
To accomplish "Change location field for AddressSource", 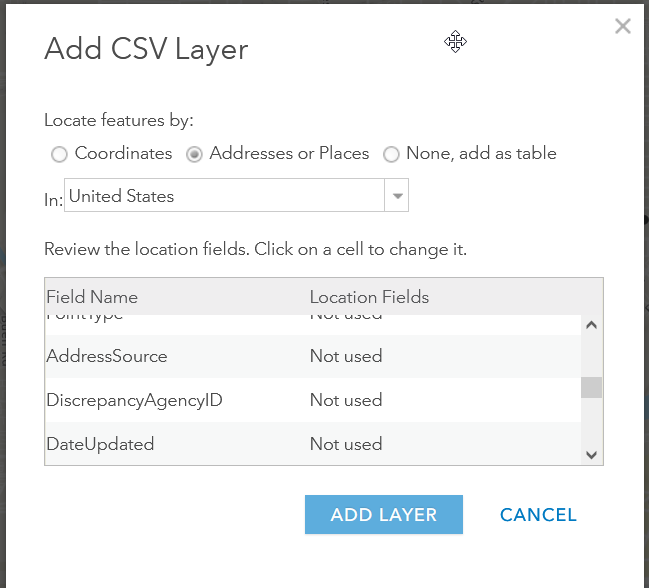I will click(346, 356).
